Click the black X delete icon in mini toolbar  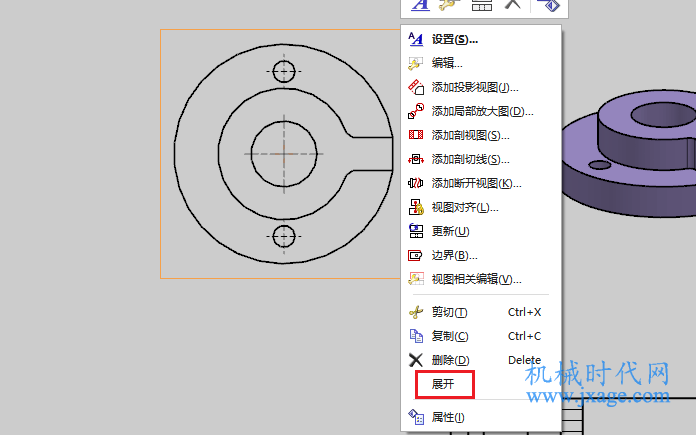tap(513, 4)
